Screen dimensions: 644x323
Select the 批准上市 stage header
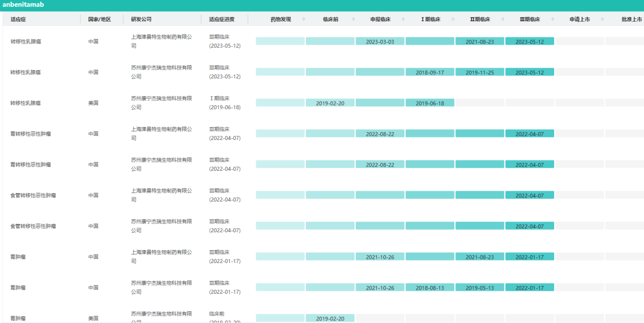pos(631,19)
